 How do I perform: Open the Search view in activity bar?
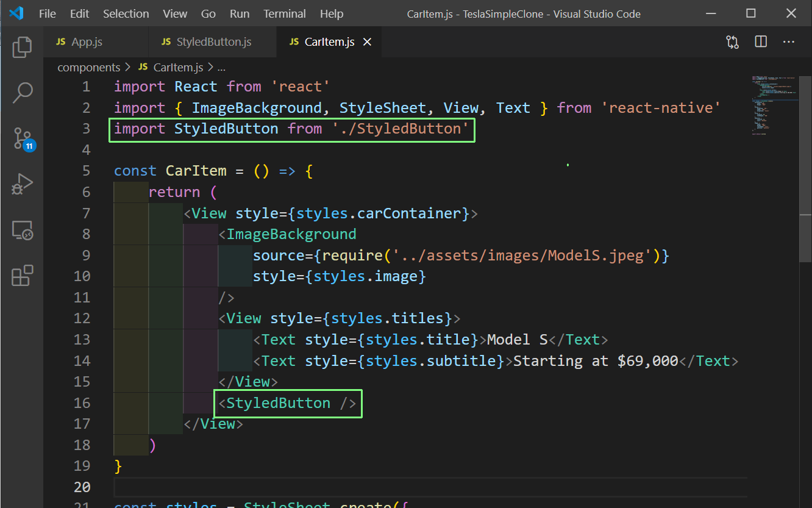pyautogui.click(x=22, y=93)
